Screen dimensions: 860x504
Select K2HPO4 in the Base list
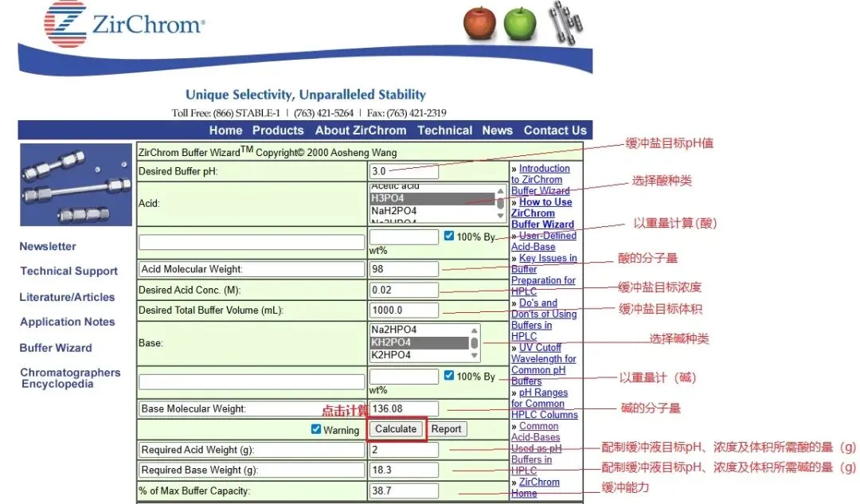[420, 355]
